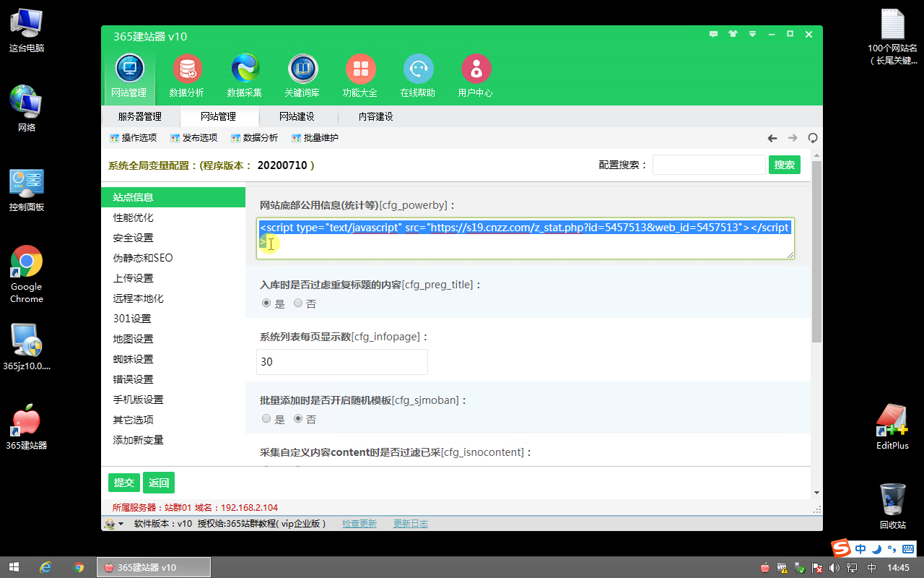Open the 网站管理 main toolbar icon

129,76
